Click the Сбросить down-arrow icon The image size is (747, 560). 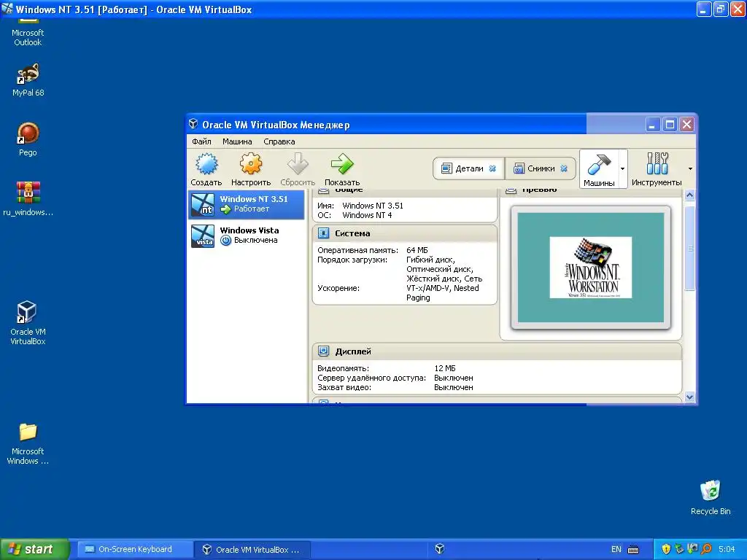pos(298,164)
